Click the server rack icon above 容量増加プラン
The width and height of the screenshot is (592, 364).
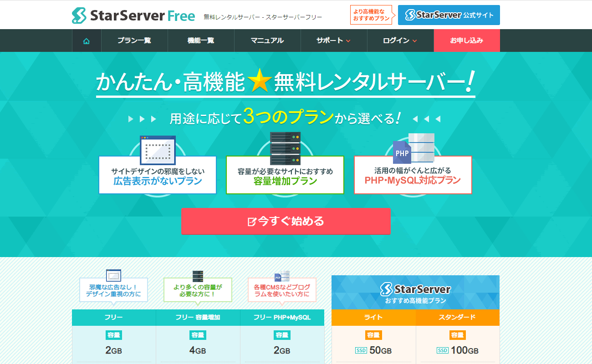point(285,148)
